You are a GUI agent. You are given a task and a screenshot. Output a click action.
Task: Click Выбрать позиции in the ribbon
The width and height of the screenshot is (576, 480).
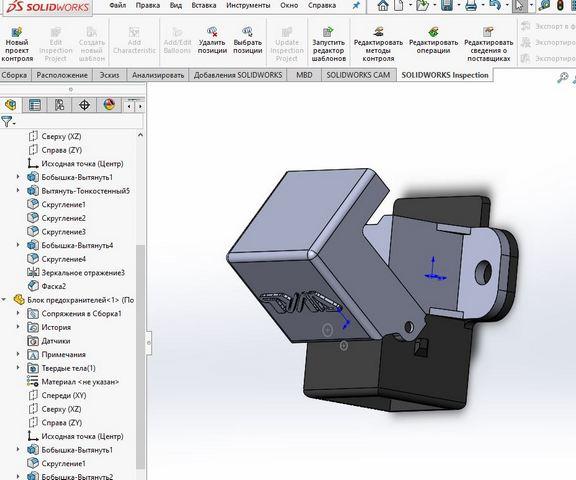point(248,40)
